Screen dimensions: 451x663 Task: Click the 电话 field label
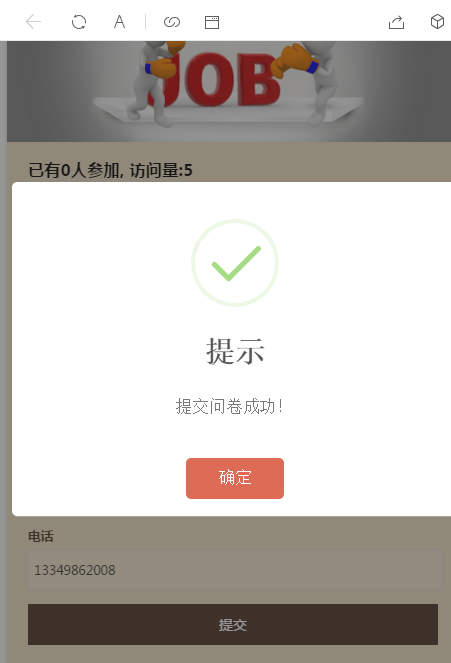coord(41,536)
